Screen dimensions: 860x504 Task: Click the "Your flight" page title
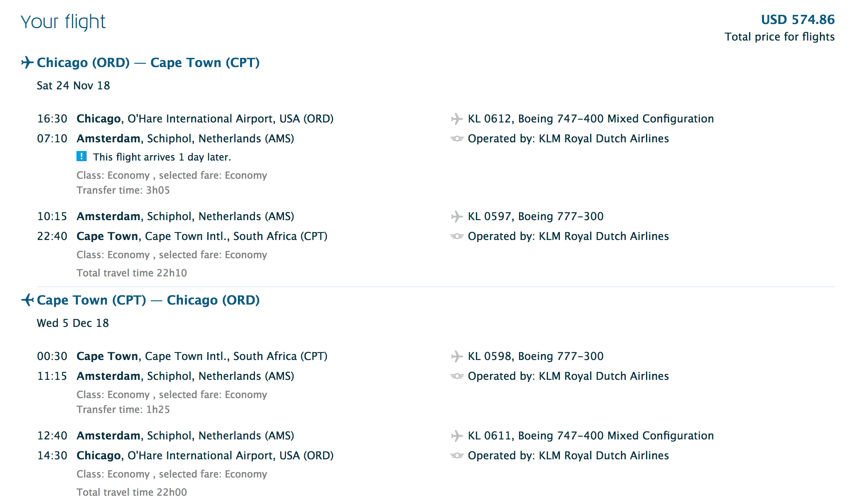63,22
